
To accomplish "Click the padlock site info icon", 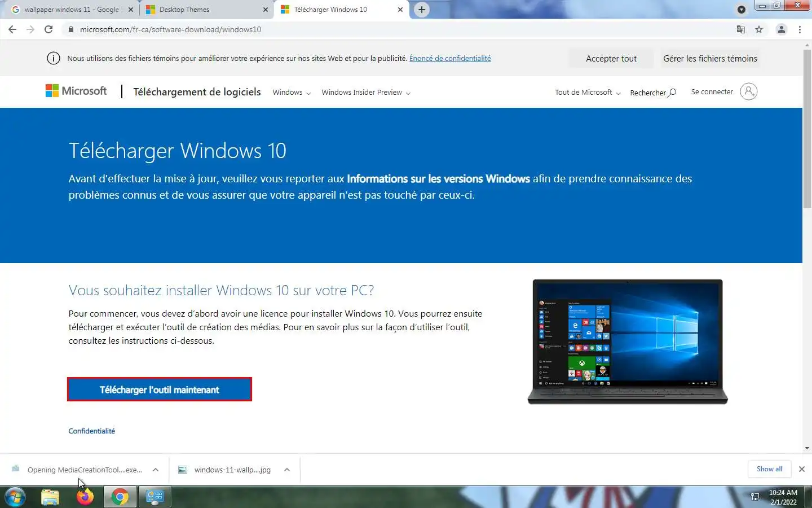I will [x=71, y=29].
